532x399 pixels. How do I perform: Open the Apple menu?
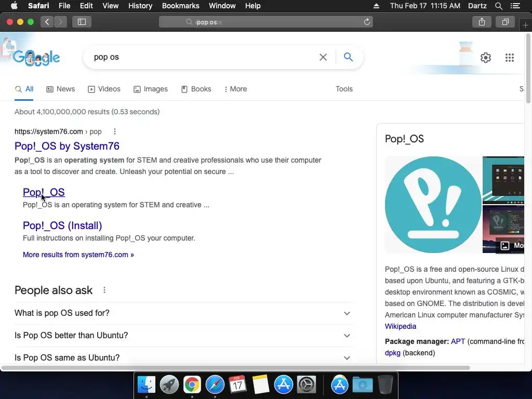click(x=14, y=6)
